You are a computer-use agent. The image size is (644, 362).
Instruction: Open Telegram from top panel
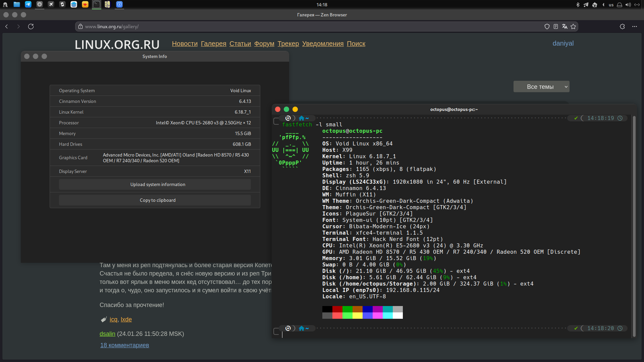[28, 4]
